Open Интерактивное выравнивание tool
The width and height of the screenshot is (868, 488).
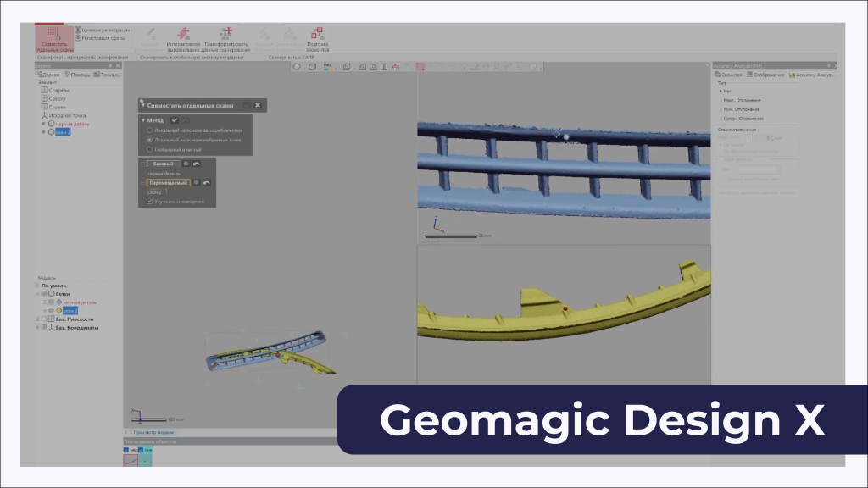pos(183,38)
